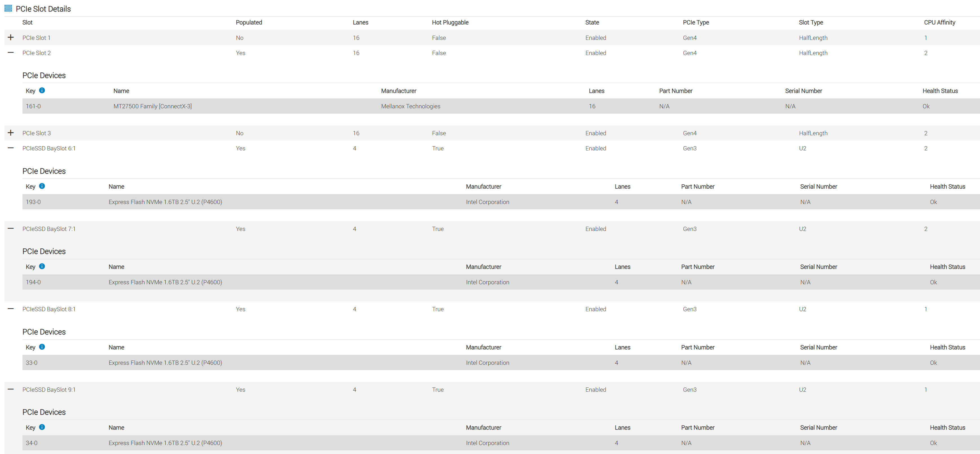Click the PCIe Type column header
Screen dimensions: 980x454
click(696, 22)
